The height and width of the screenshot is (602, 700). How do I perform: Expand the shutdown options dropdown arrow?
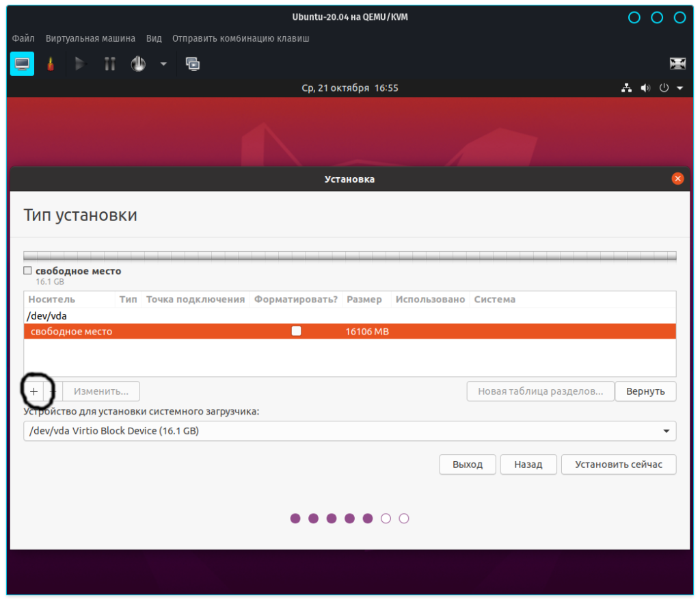point(163,64)
